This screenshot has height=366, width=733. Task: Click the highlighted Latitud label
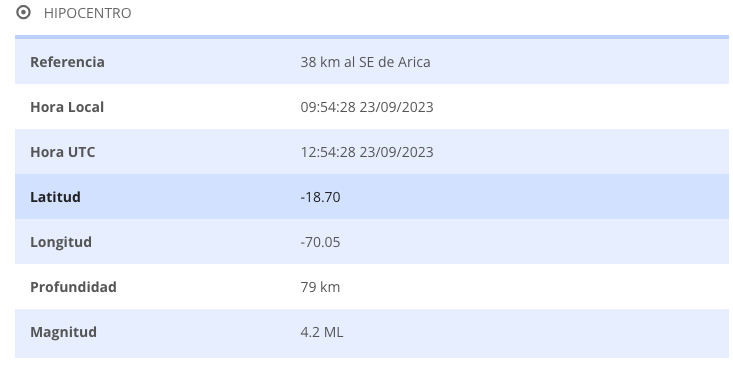tap(55, 197)
